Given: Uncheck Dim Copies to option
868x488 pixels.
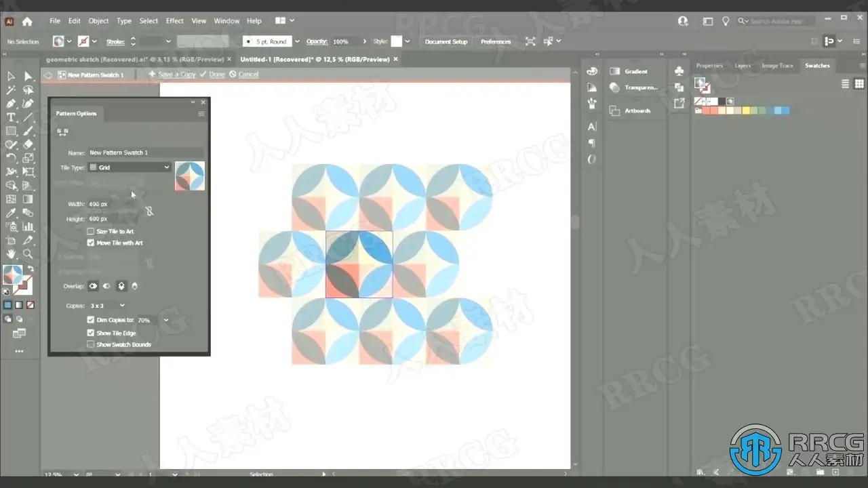Looking at the screenshot, I should pos(91,320).
